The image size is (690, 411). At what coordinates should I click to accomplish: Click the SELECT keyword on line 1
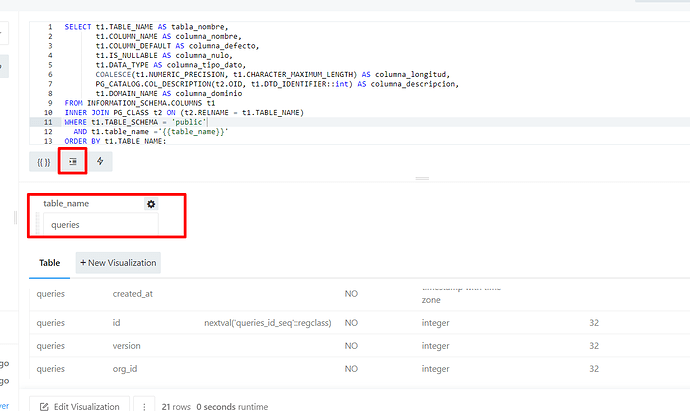click(x=77, y=27)
